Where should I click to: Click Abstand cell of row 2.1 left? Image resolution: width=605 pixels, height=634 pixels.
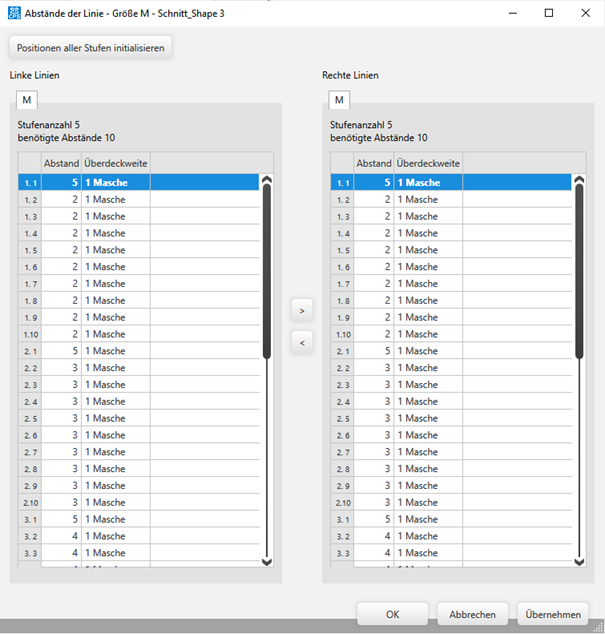click(x=61, y=351)
